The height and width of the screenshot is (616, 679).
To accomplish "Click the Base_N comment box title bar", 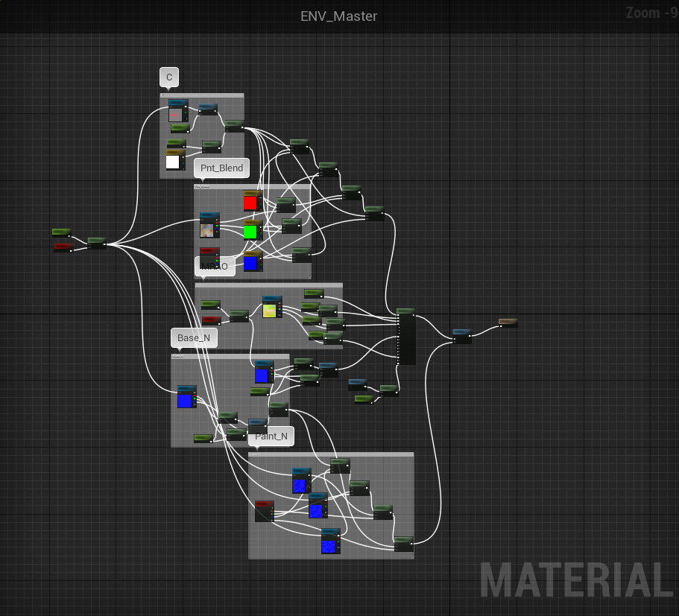I will tap(230, 357).
